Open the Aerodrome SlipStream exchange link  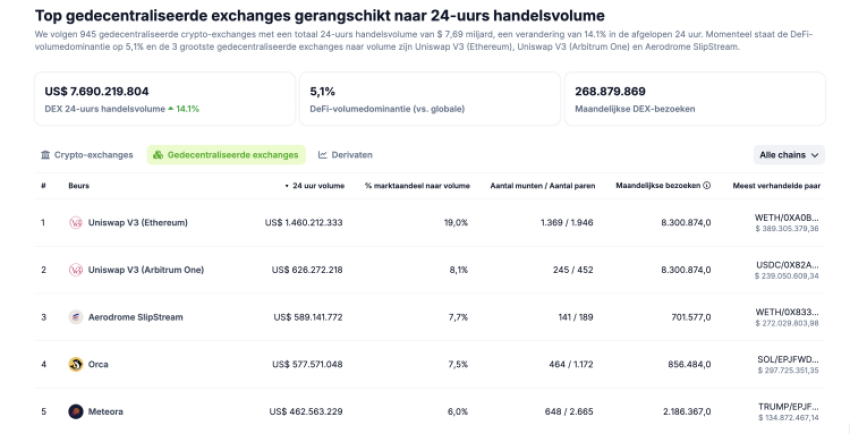(135, 317)
